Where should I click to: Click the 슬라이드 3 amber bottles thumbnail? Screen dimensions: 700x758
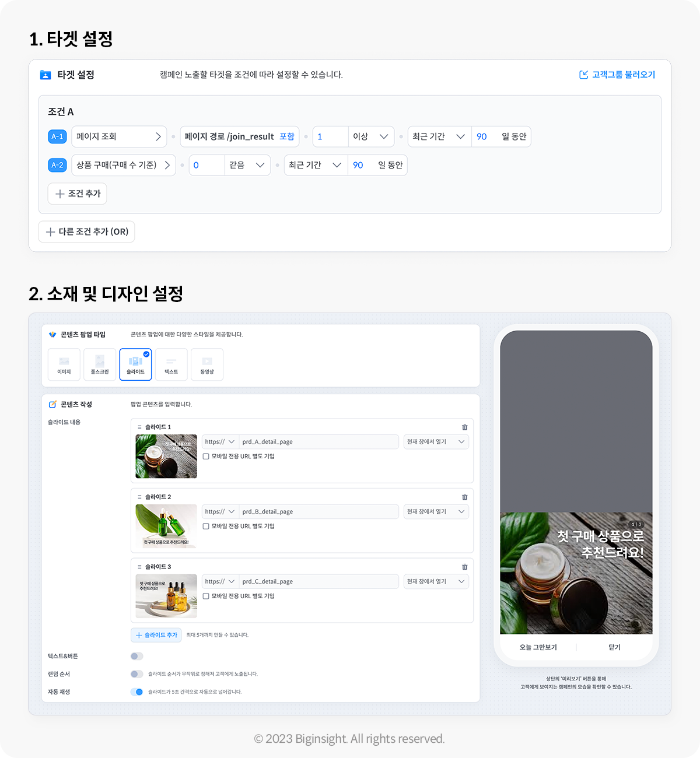(166, 596)
